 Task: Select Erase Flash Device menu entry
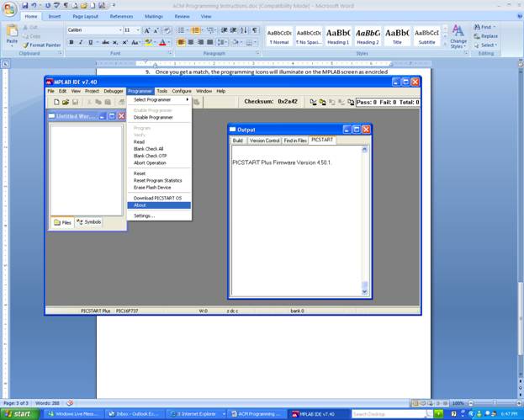(x=159, y=188)
